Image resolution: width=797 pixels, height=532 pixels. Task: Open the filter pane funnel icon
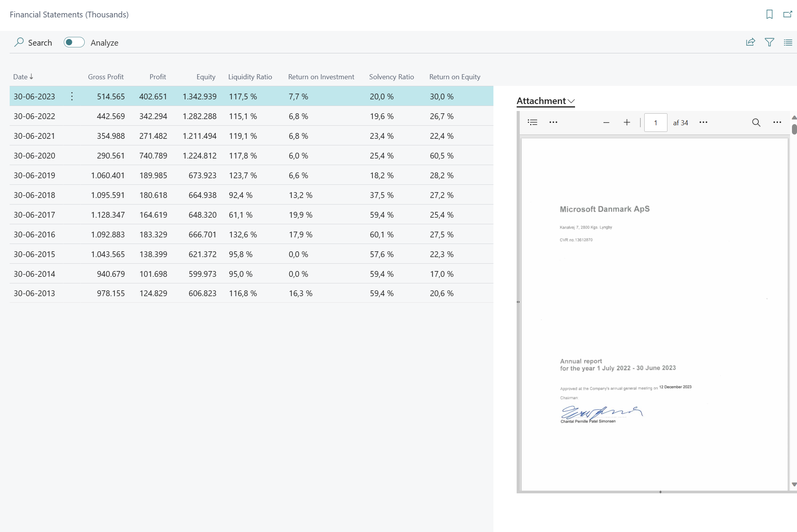769,42
